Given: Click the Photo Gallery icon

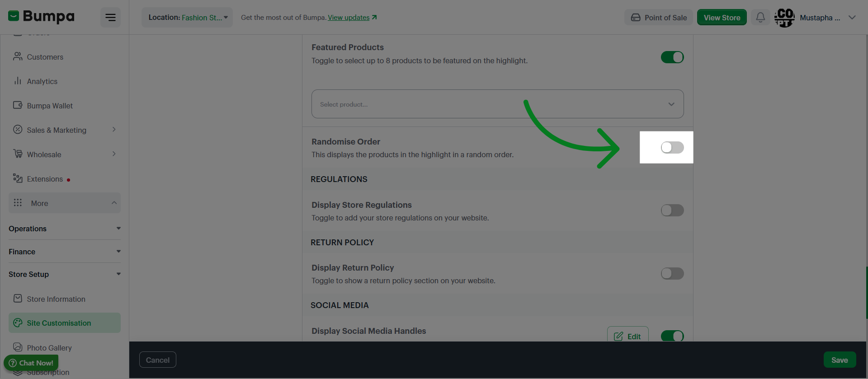Looking at the screenshot, I should (x=18, y=347).
